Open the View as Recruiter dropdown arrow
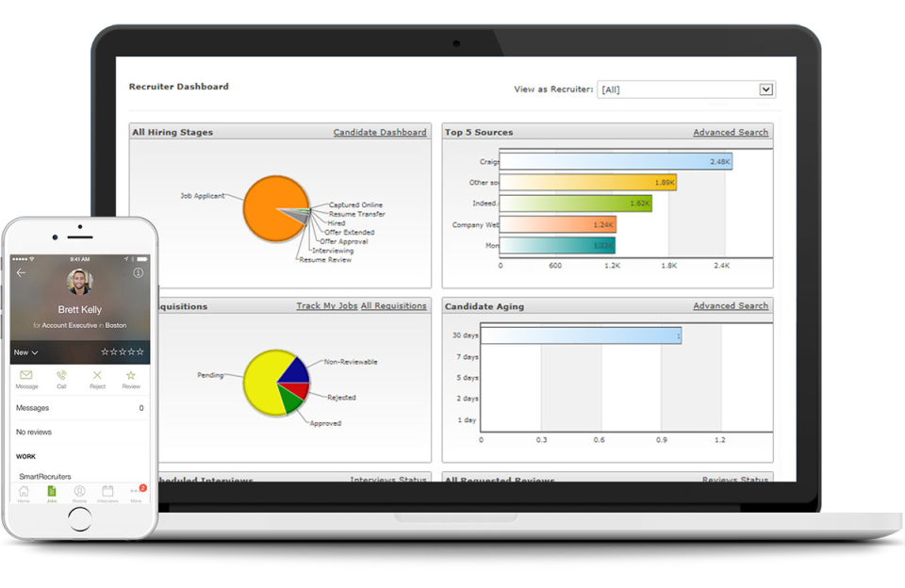 point(765,90)
